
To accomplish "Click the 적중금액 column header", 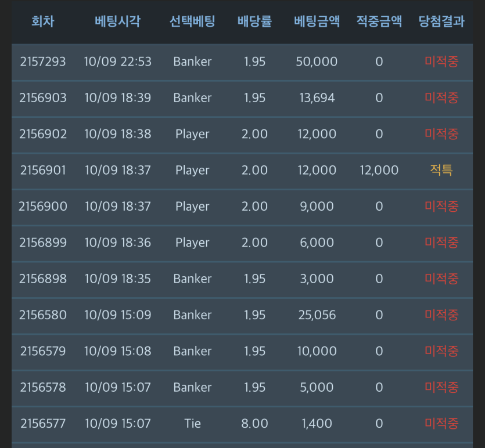I will point(379,21).
